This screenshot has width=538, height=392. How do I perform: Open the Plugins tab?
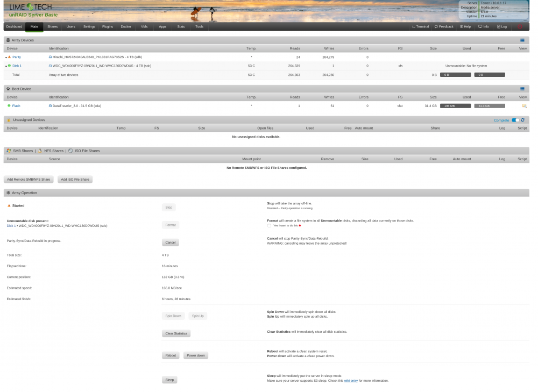(x=108, y=26)
